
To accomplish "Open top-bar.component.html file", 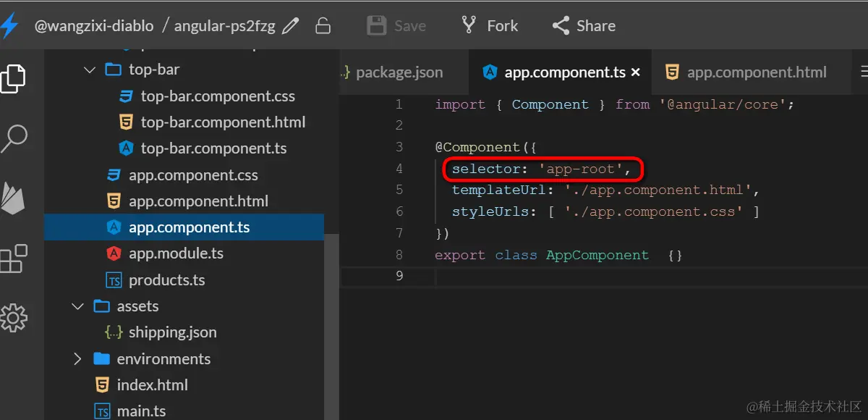I will click(x=223, y=122).
